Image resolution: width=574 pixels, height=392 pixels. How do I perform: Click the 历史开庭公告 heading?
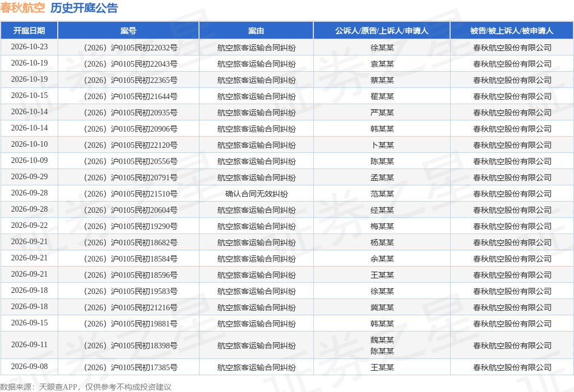point(84,8)
